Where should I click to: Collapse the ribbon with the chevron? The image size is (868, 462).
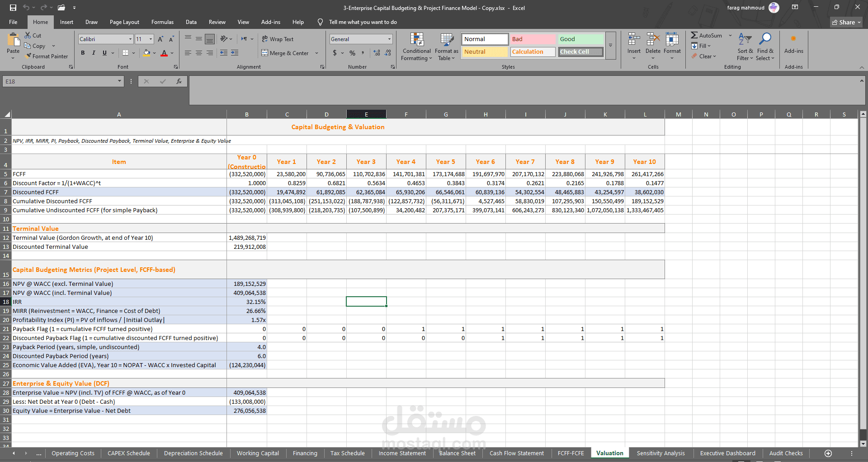tap(862, 67)
